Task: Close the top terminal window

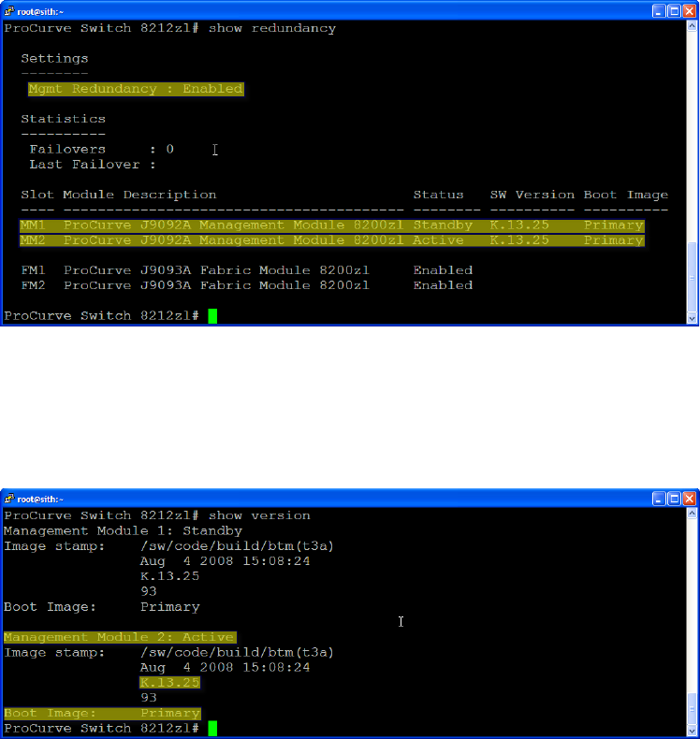Action: 689,11
